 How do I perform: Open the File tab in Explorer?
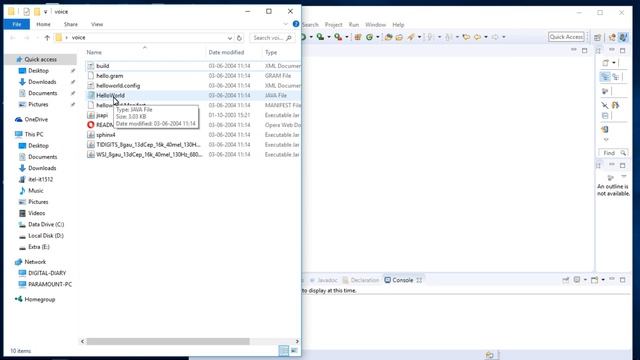click(17, 24)
